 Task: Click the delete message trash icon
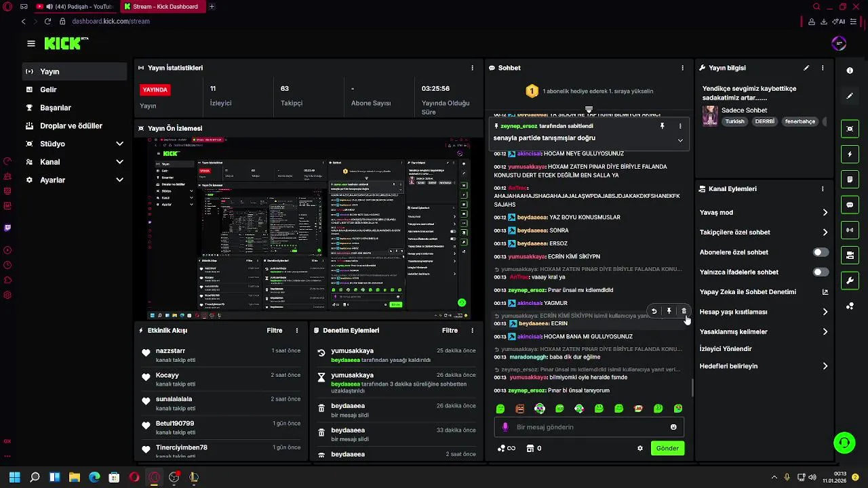[684, 311]
